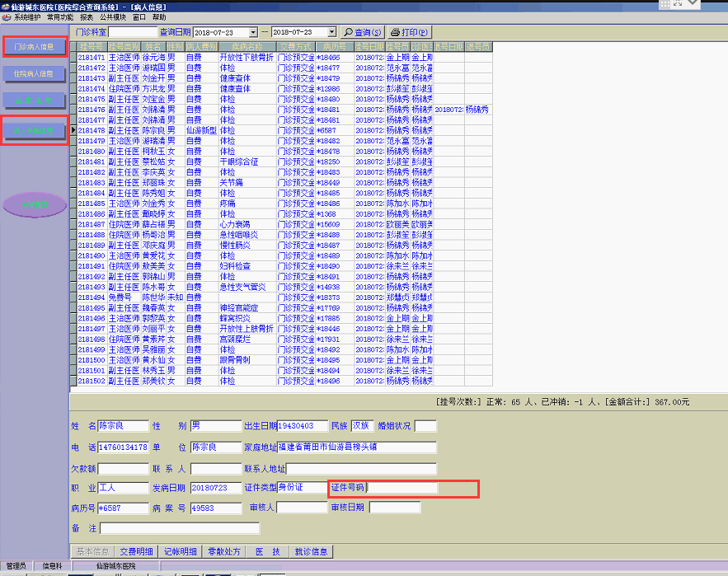The height and width of the screenshot is (576, 728).
Task: Click the 挂号号 column header
Action: 92,47
